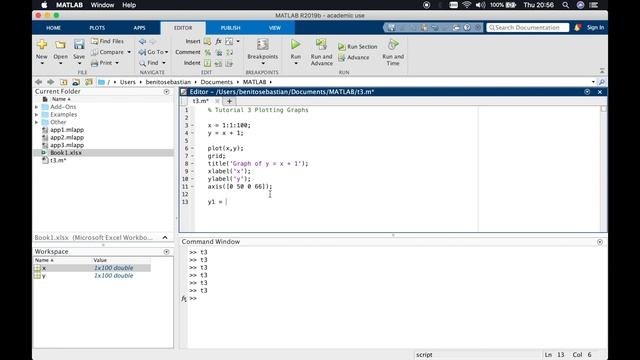Click the Smart Indent icon

[207, 63]
